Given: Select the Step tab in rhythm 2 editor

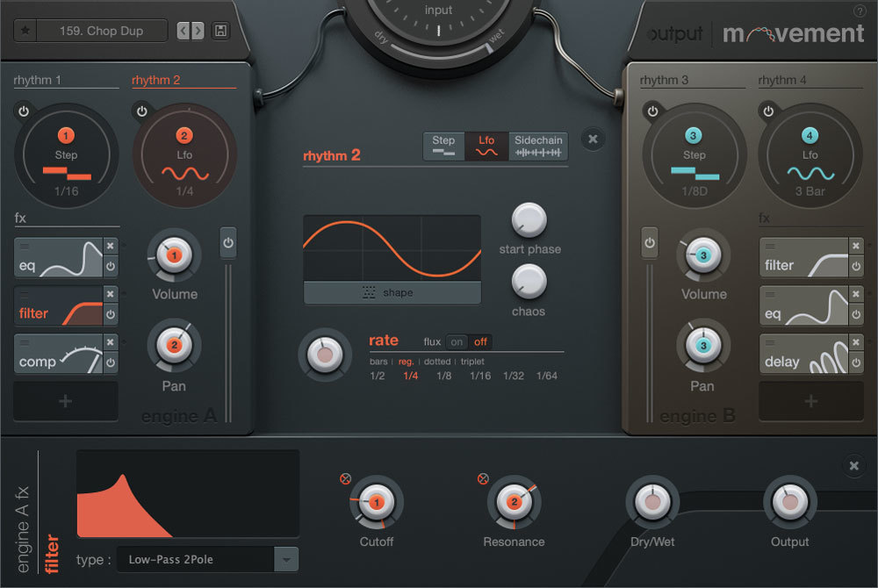Looking at the screenshot, I should (443, 144).
